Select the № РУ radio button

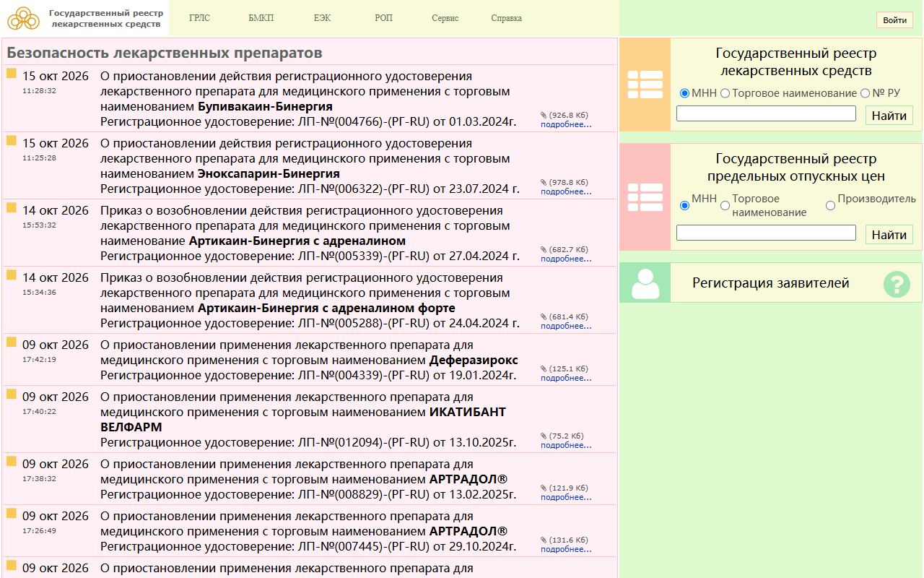tap(866, 93)
